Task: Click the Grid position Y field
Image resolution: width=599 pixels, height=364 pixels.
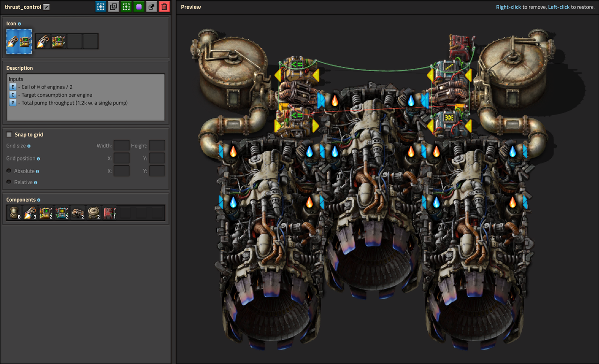Action: point(157,158)
